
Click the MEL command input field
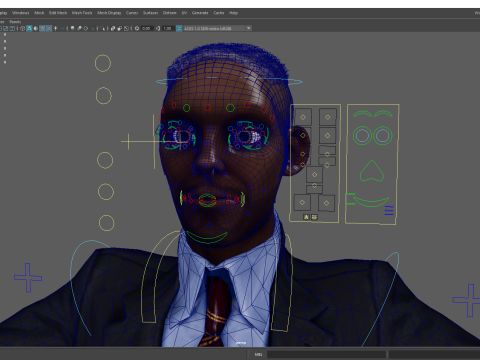326,354
